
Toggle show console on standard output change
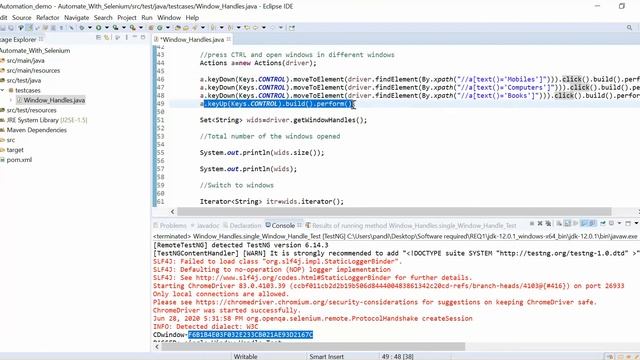(584, 223)
